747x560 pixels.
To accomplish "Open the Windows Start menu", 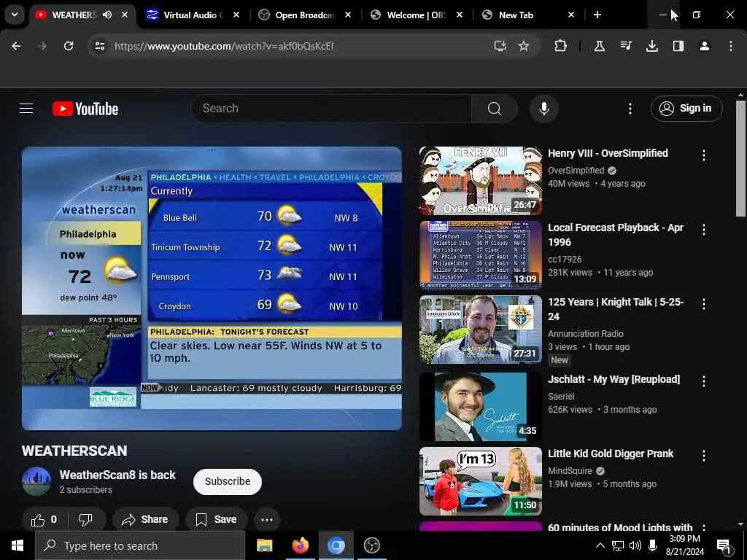I will pos(18,545).
